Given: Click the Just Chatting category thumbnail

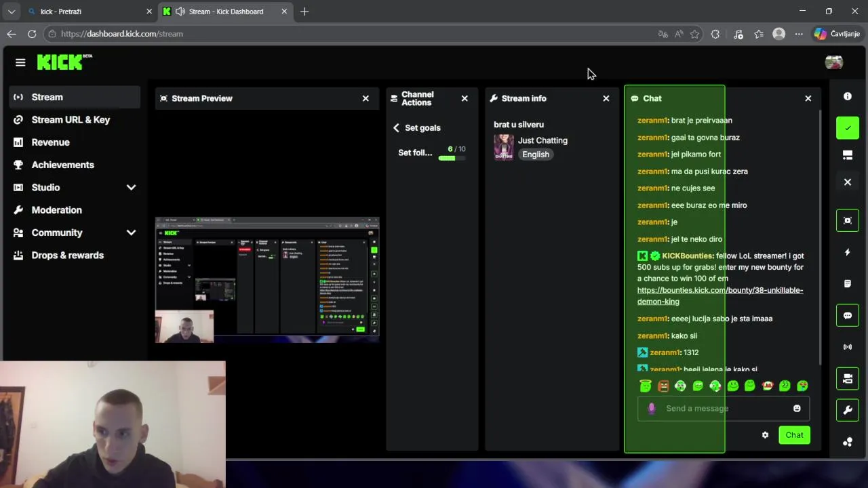Looking at the screenshot, I should [x=504, y=147].
